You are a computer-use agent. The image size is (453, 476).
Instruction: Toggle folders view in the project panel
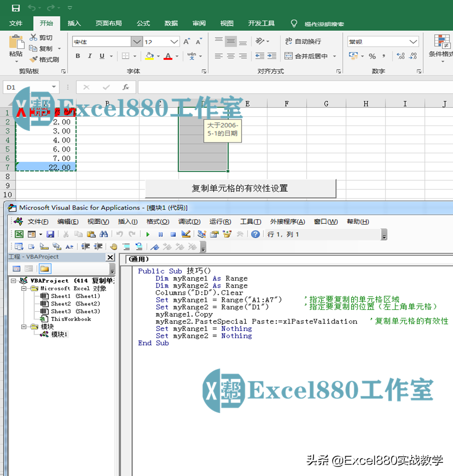tap(45, 268)
